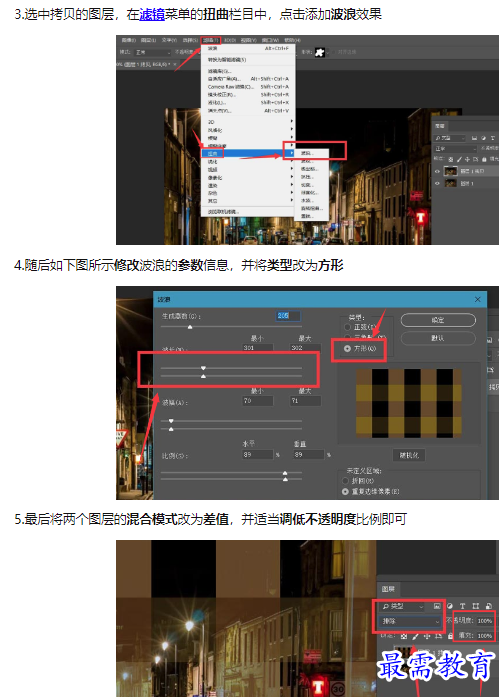Select the 方形 wave type radio button
The width and height of the screenshot is (501, 697).
point(347,348)
